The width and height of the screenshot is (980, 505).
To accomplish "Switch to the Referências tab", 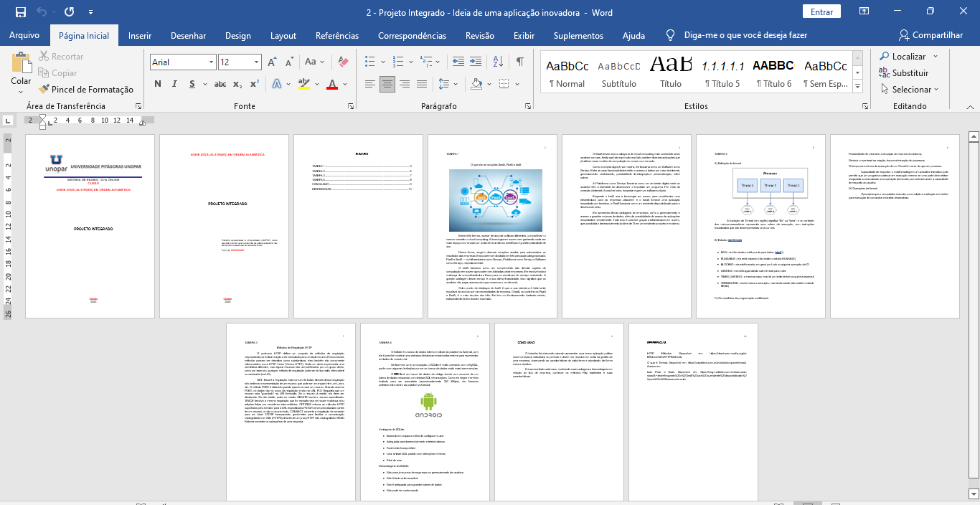I will tap(337, 35).
